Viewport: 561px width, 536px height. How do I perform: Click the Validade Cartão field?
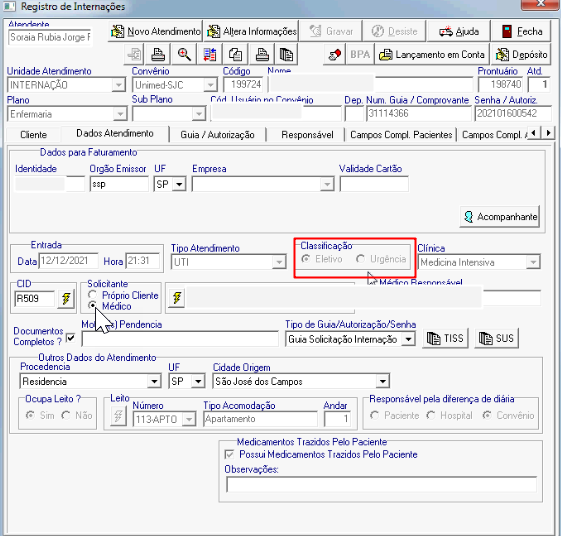coord(374,184)
